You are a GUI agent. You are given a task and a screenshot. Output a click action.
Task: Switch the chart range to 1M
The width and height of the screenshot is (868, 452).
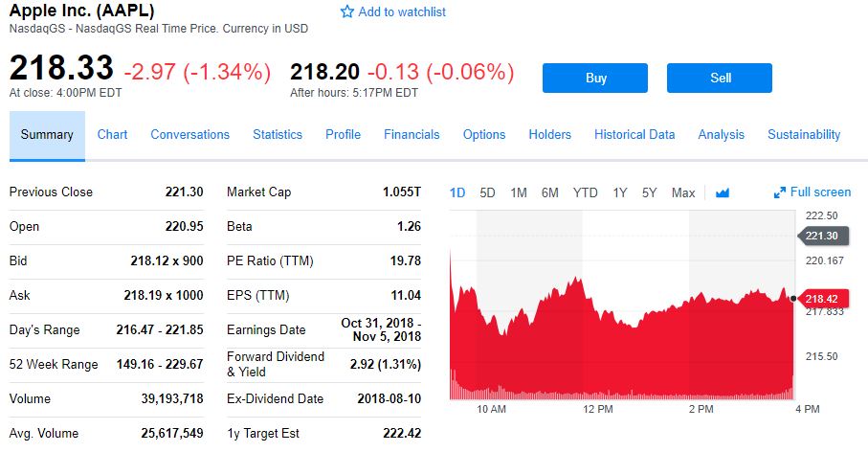click(519, 192)
